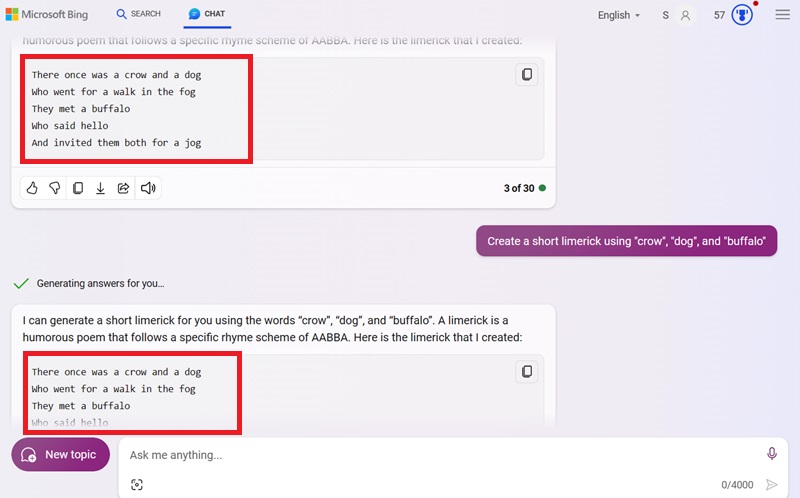View the 57 rewards points
This screenshot has height=498, width=800.
click(x=719, y=15)
